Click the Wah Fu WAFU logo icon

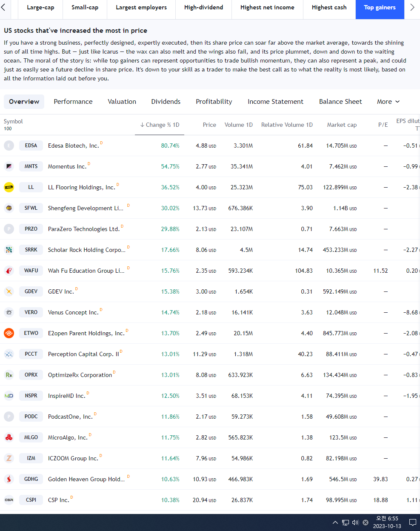point(9,271)
